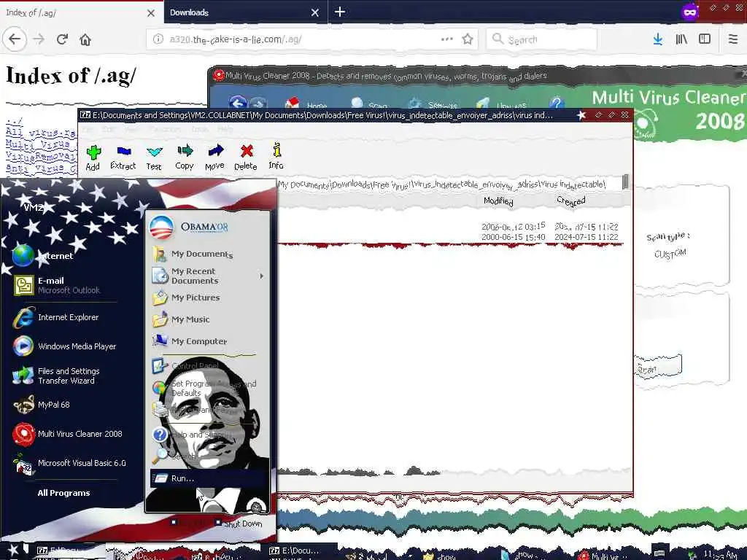
Task: Open E-mail Microsoft Outlook entry
Action: click(66, 285)
